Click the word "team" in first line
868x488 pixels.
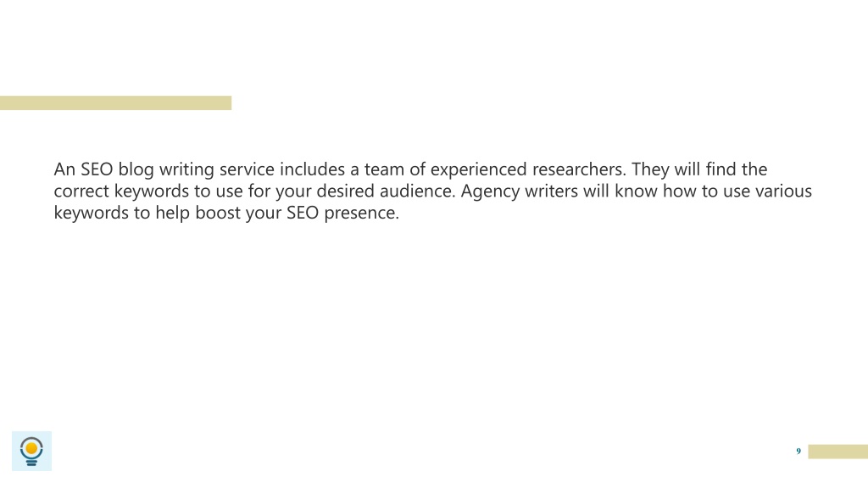pyautogui.click(x=384, y=169)
